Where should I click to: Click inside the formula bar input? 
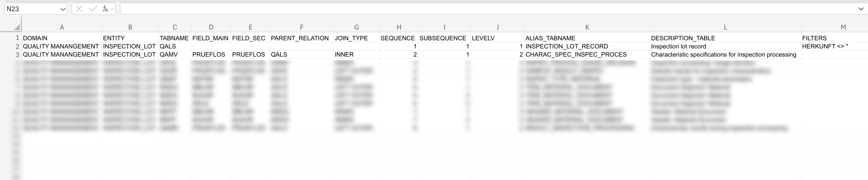pos(472,9)
